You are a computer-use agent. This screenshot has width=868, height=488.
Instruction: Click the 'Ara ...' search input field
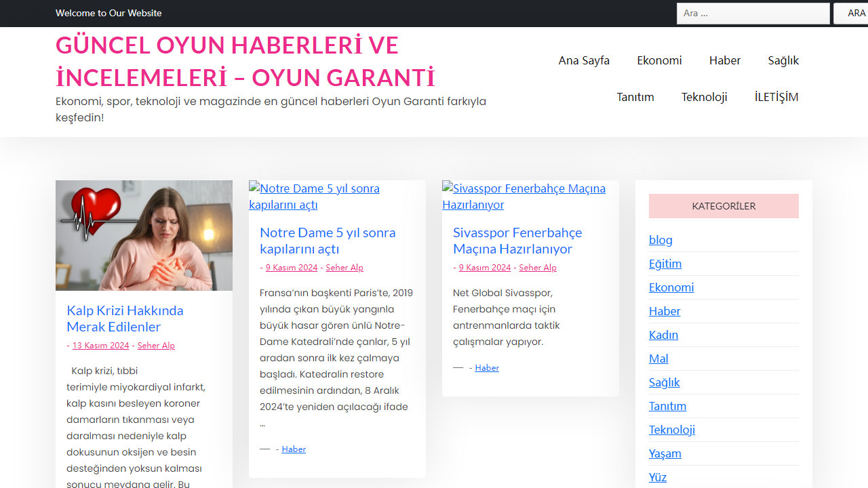[753, 13]
